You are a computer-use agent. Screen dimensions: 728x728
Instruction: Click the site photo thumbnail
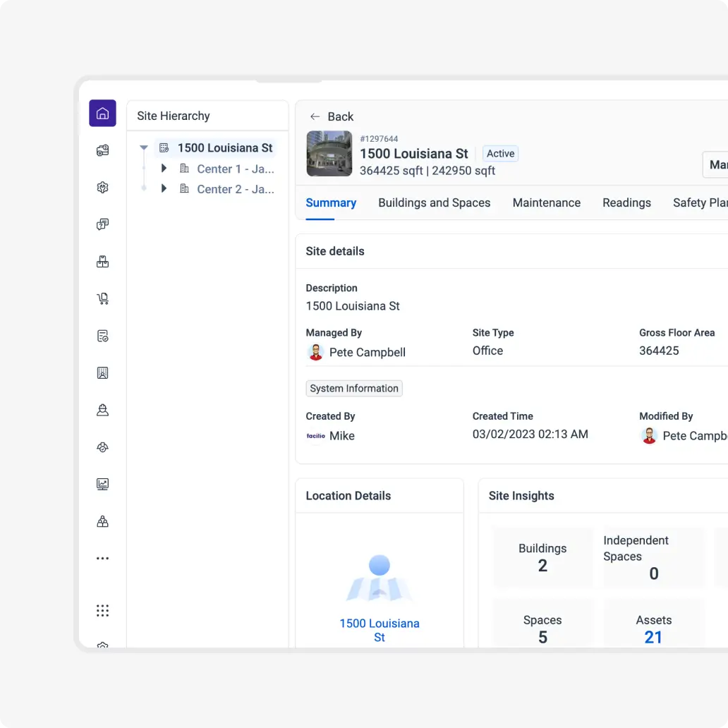click(x=329, y=153)
